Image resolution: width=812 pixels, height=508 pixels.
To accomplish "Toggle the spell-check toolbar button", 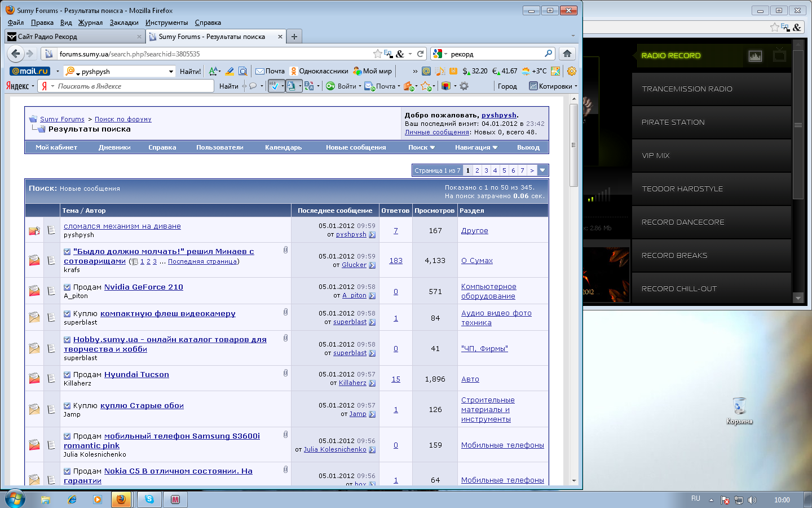I will [276, 86].
